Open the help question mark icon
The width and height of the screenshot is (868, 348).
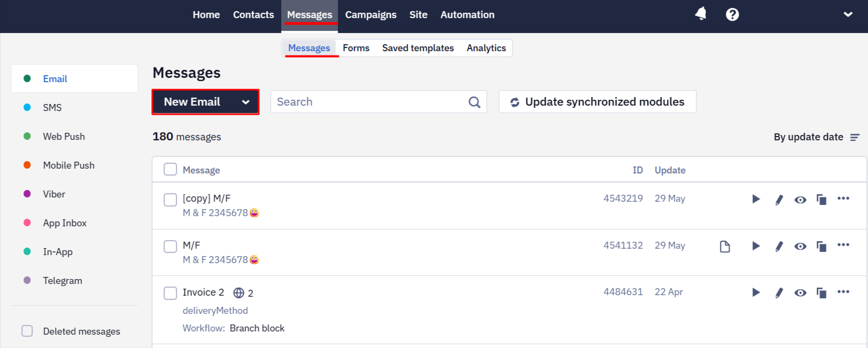click(732, 14)
